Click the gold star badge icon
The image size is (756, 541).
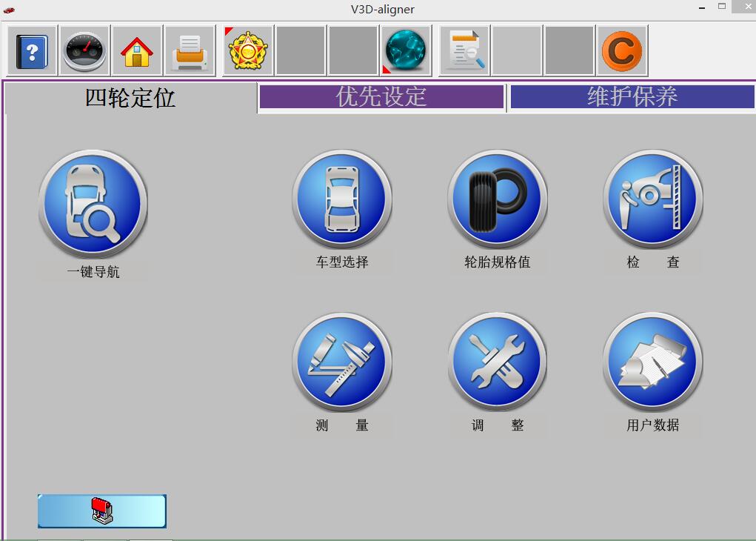[248, 51]
